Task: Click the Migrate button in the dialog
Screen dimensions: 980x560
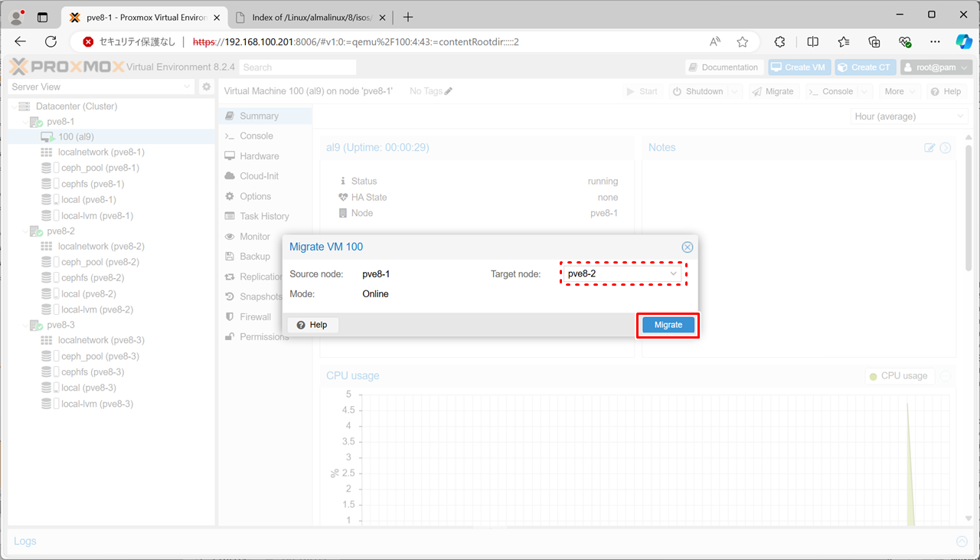Action: click(x=668, y=325)
